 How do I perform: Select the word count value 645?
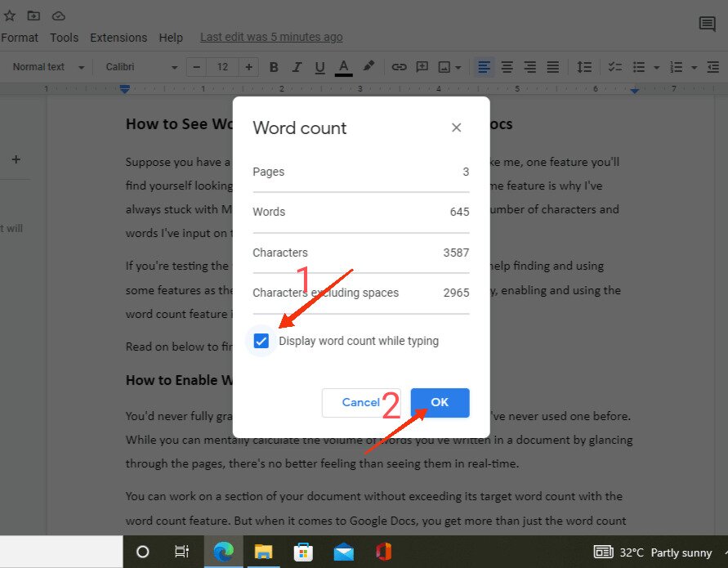pyautogui.click(x=460, y=212)
